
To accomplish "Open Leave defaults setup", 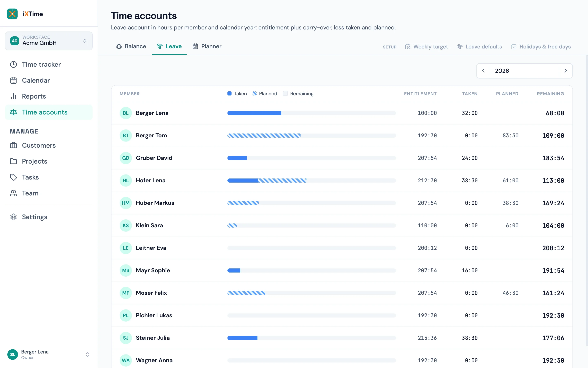I will (x=479, y=46).
